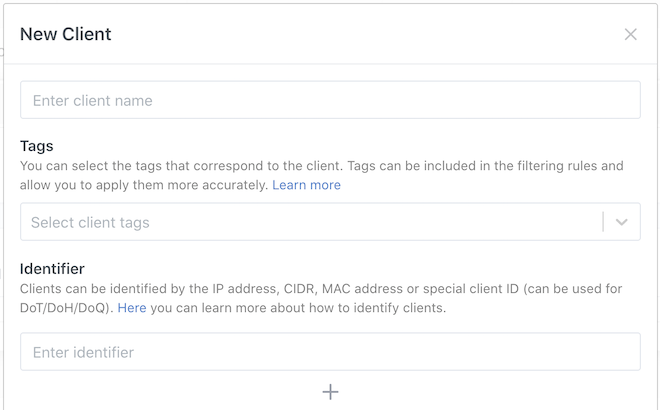Click the "New Client" dialog title
Screen dimensions: 660x410
[x=66, y=34]
